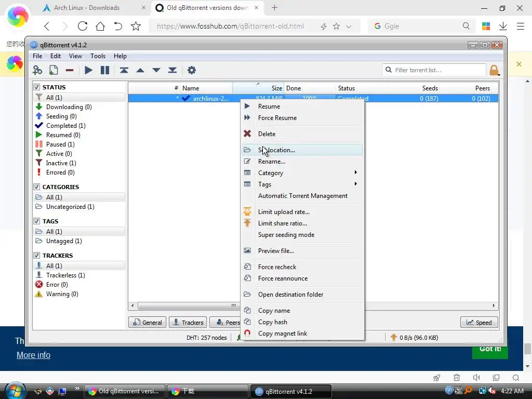
Task: Expand the Category submenu arrow
Action: (x=355, y=172)
